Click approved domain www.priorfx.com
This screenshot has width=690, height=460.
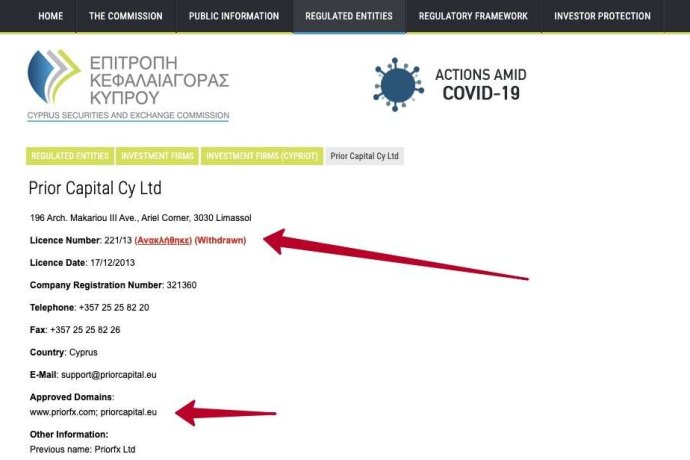coord(63,412)
